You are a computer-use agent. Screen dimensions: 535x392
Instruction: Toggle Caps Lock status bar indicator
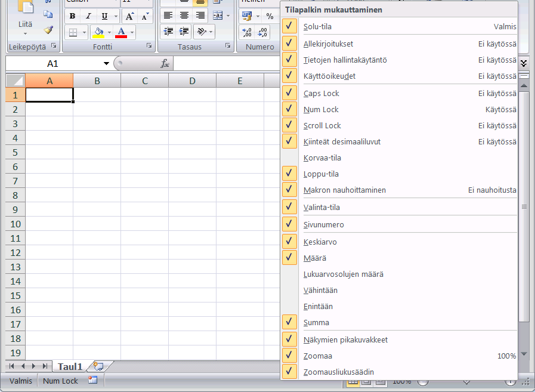[x=399, y=93]
